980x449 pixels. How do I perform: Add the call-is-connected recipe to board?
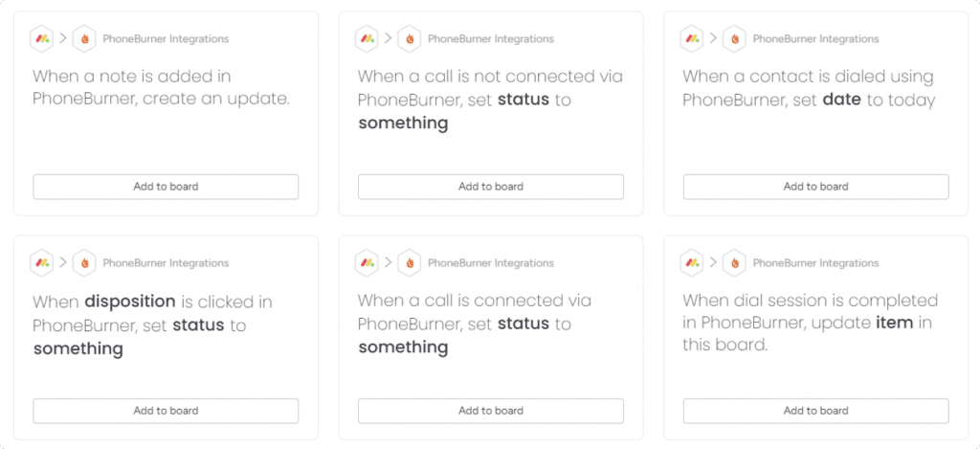point(491,411)
